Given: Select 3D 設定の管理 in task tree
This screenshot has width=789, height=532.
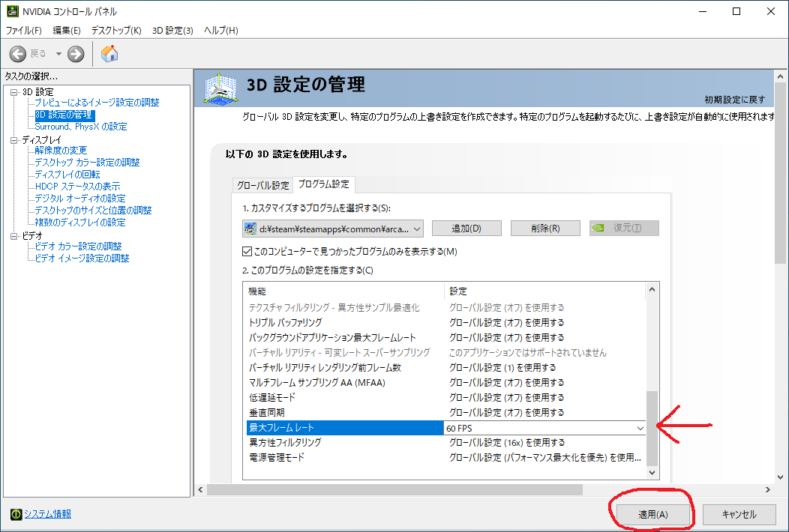Looking at the screenshot, I should pyautogui.click(x=64, y=115).
